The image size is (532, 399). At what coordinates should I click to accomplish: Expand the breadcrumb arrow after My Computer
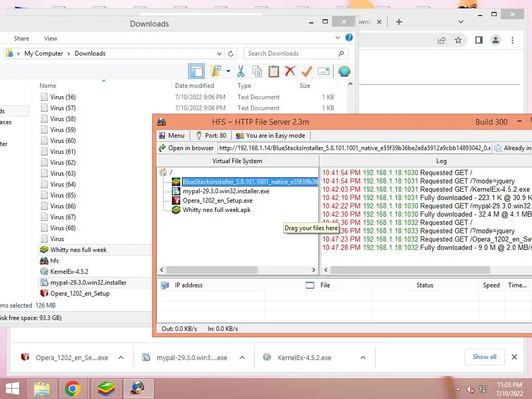[x=69, y=54]
